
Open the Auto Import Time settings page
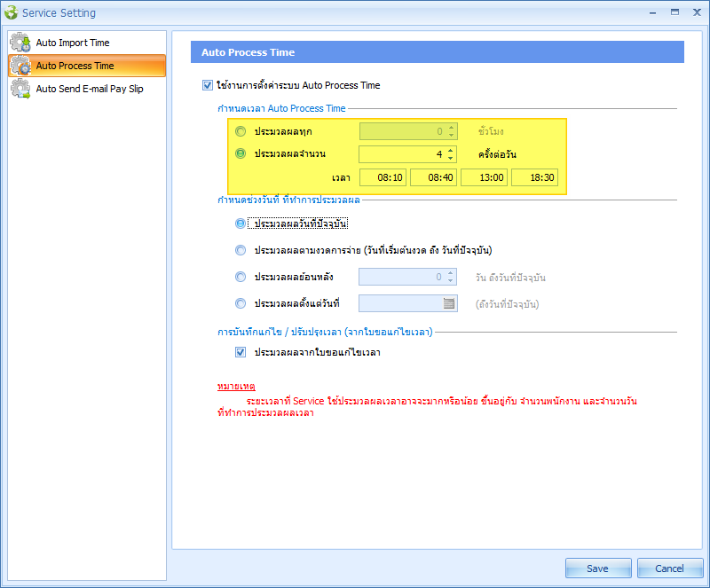(73, 43)
